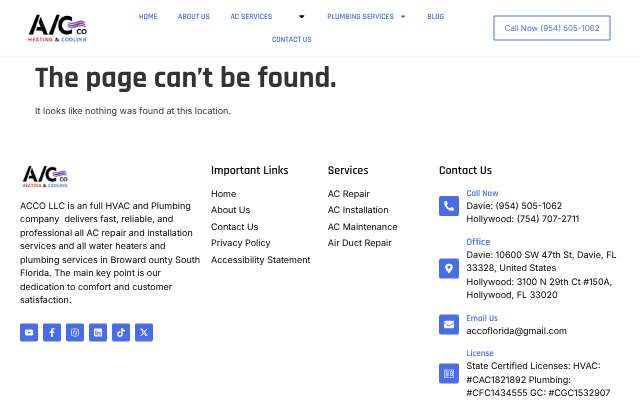This screenshot has width=640, height=400.
Task: Click the Contact Us footer heading
Action: (465, 170)
